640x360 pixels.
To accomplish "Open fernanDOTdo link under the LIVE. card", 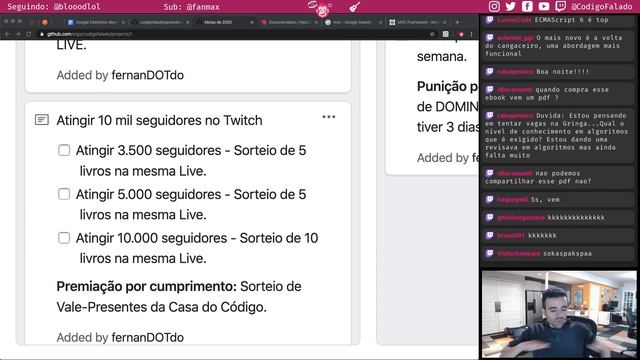I will coord(147,75).
